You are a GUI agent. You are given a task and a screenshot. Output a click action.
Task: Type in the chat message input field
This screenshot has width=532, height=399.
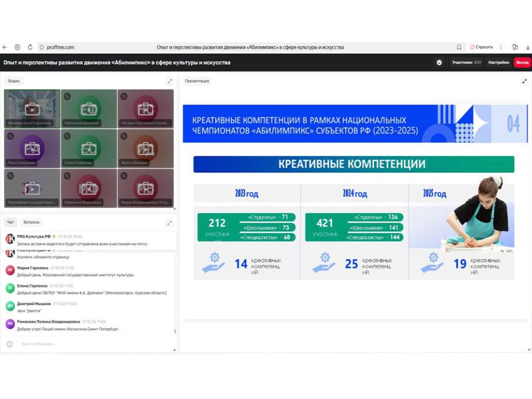(x=88, y=344)
